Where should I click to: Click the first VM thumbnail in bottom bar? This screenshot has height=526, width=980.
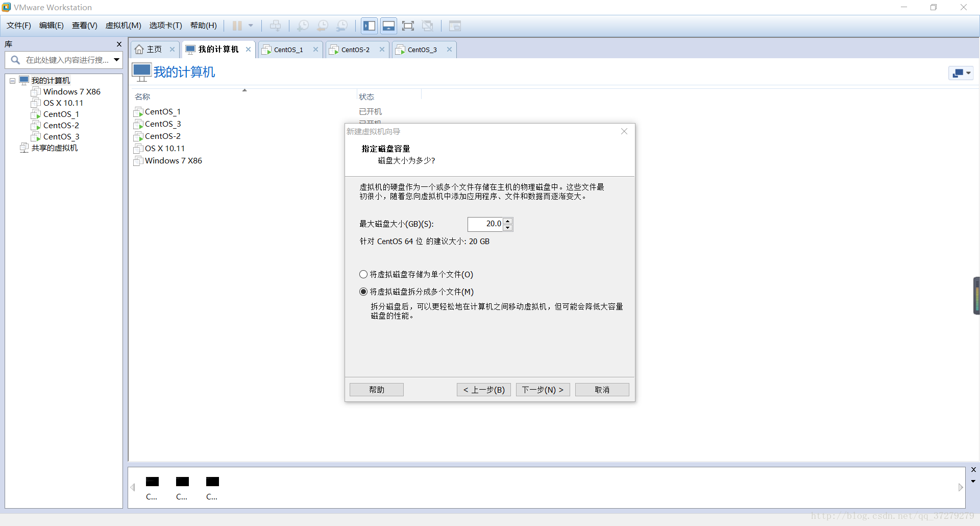[152, 488]
